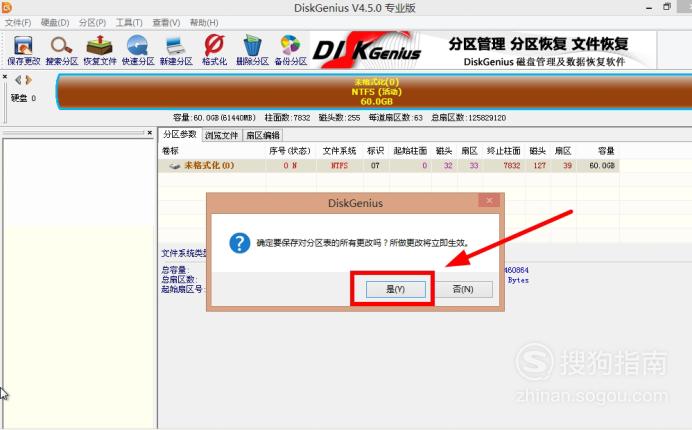Screen dimensions: 692x430
Task: Click the 起始扇区号 label in details
Action: [182, 289]
